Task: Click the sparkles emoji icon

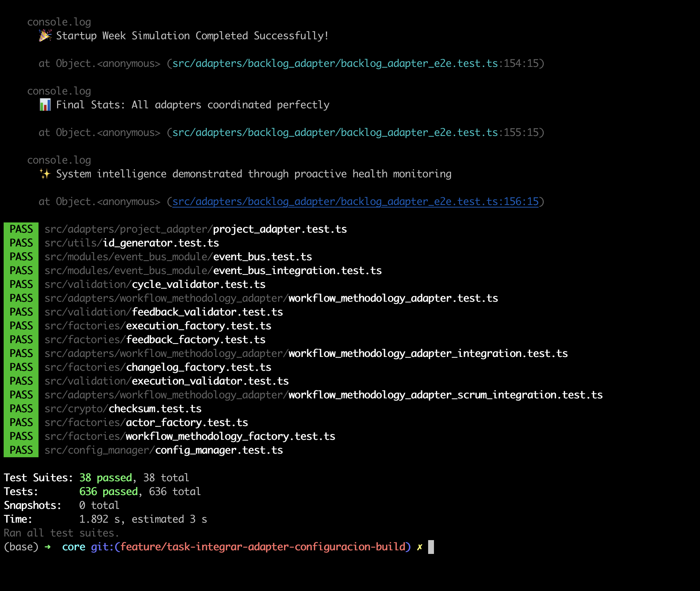Action: point(45,174)
